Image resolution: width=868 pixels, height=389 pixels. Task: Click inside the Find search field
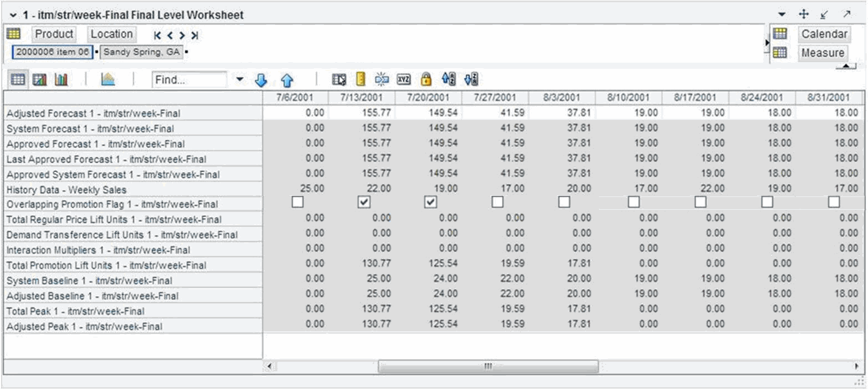coord(189,80)
